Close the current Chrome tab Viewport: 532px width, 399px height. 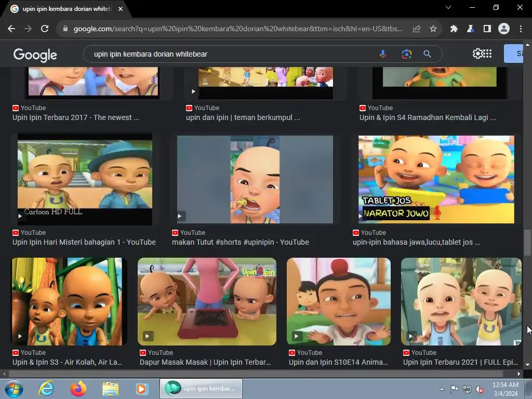[121, 9]
